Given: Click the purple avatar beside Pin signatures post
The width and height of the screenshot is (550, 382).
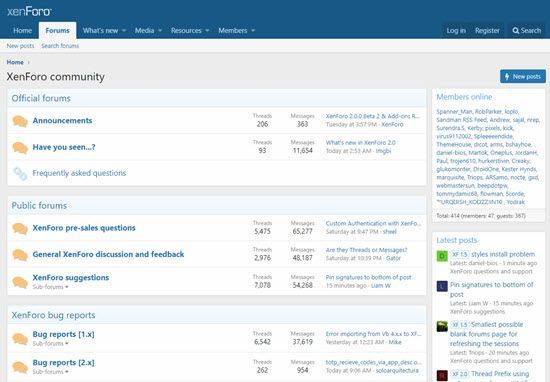Looking at the screenshot, I should coord(442,286).
